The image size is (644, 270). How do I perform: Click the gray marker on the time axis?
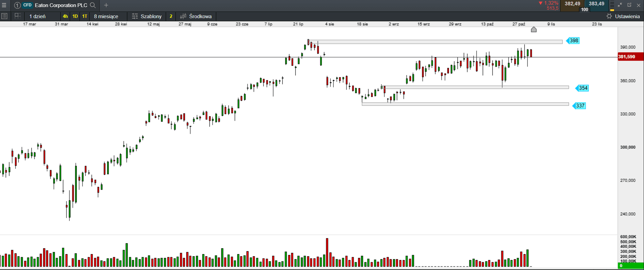[534, 30]
